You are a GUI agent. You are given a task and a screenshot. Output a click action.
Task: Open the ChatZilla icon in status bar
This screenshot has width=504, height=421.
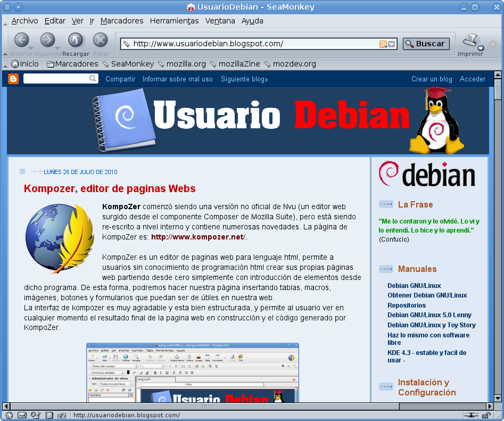coord(62,415)
